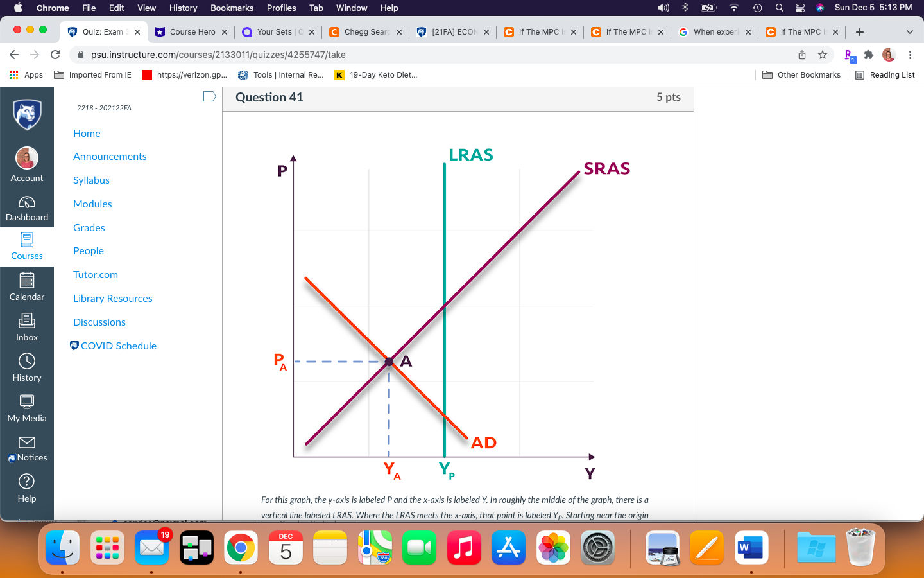This screenshot has width=924, height=578.
Task: Open the Syllabus link
Action: click(91, 180)
